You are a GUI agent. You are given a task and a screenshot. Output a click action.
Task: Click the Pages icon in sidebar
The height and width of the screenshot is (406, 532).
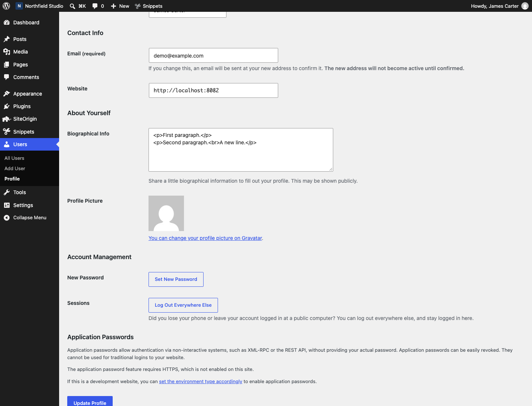click(7, 65)
